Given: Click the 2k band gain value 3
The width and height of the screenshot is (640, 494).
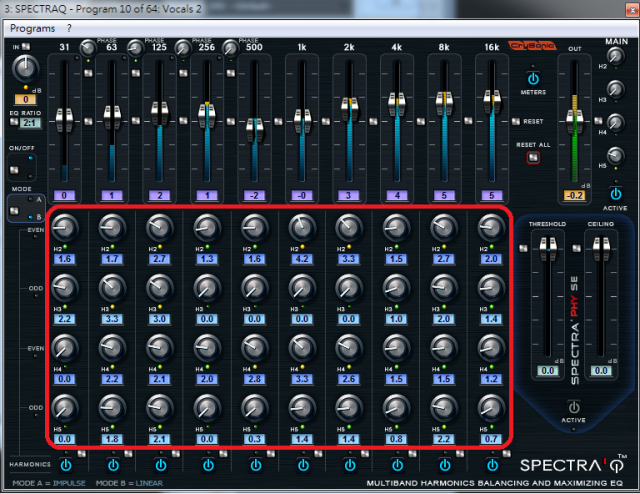Looking at the screenshot, I should pyautogui.click(x=349, y=196).
